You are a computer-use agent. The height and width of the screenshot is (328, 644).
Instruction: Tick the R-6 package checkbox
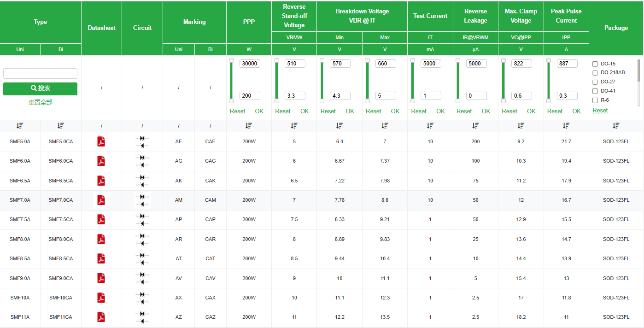pos(595,100)
